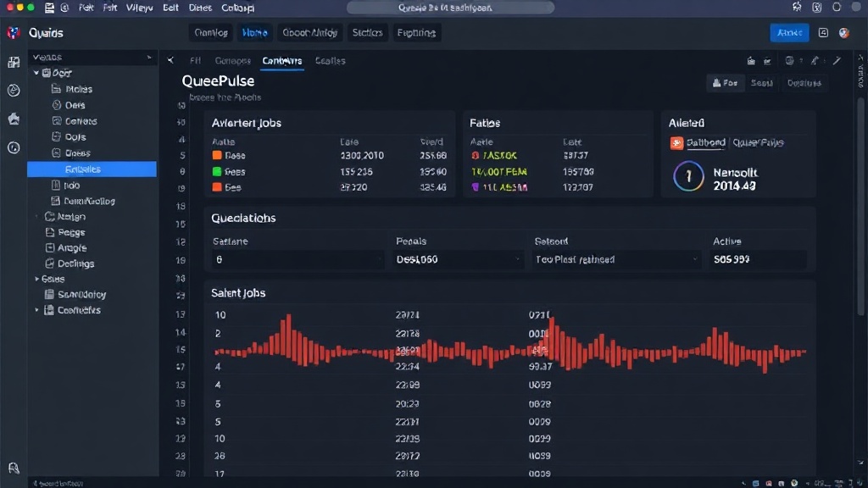Click the macOS status circle icon top right
This screenshot has height=488, width=868.
click(x=837, y=7)
